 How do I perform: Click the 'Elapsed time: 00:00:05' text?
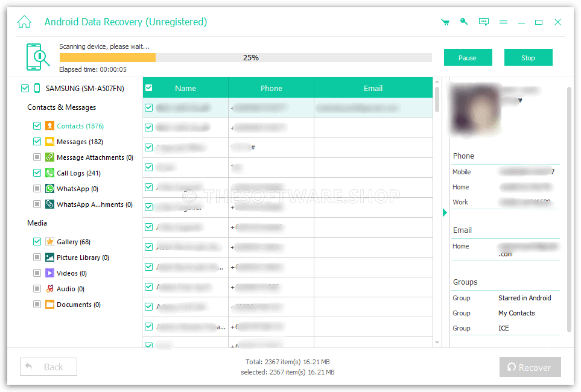tap(93, 69)
